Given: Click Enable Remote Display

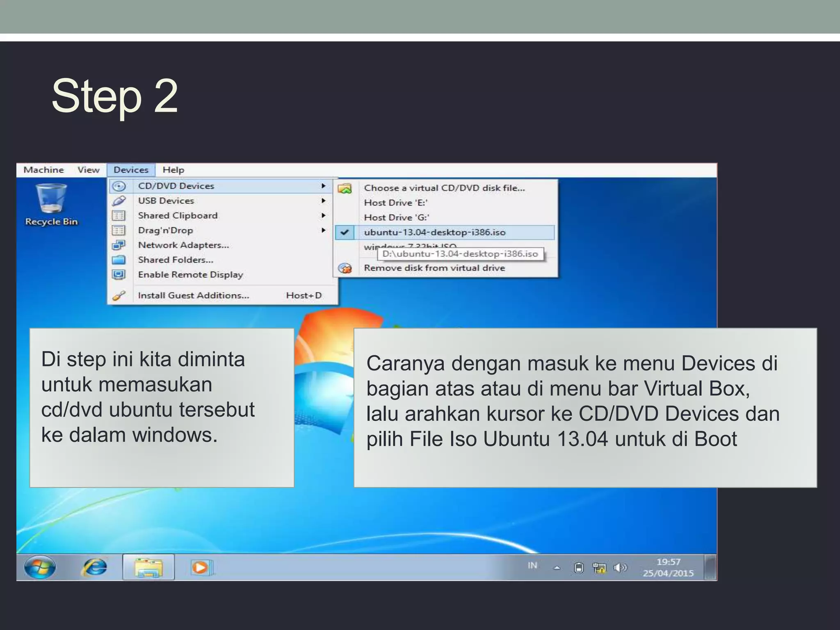Looking at the screenshot, I should pos(221,274).
